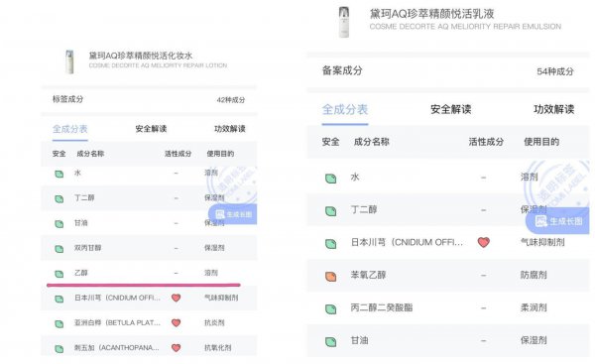This screenshot has width=595, height=364.
Task: Click 使用目的 column header in right panel
Action: pyautogui.click(x=541, y=142)
